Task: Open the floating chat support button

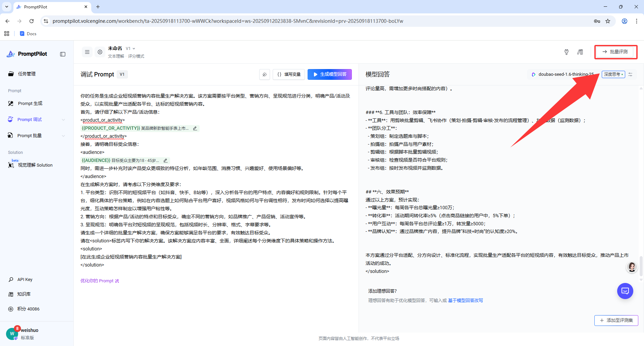Action: tap(625, 291)
